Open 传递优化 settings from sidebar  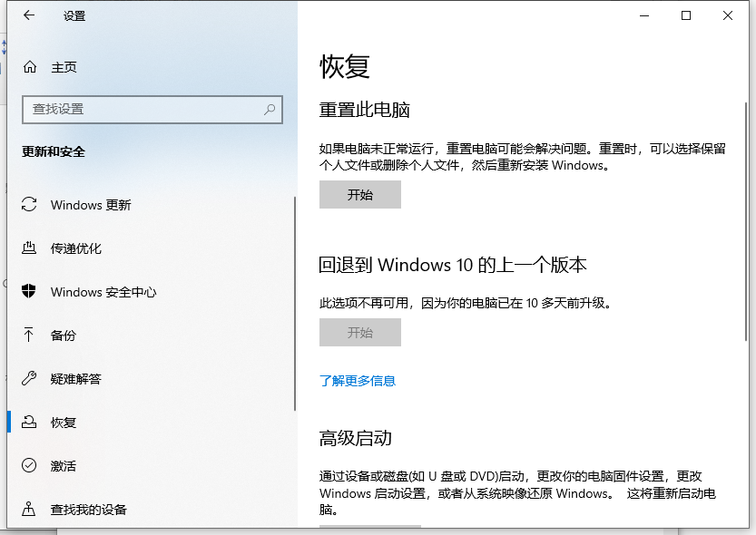pos(29,248)
